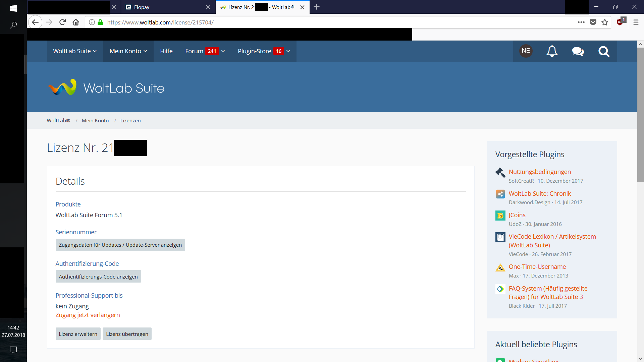Click Authentifizierungs-Code anzeigen button
The width and height of the screenshot is (644, 362).
(x=98, y=277)
